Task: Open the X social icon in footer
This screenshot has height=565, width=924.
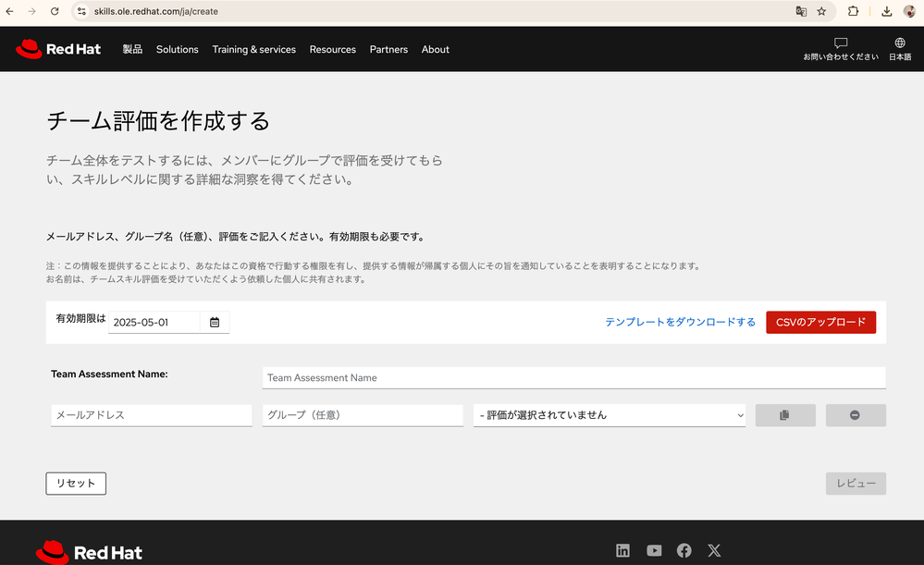Action: tap(714, 550)
